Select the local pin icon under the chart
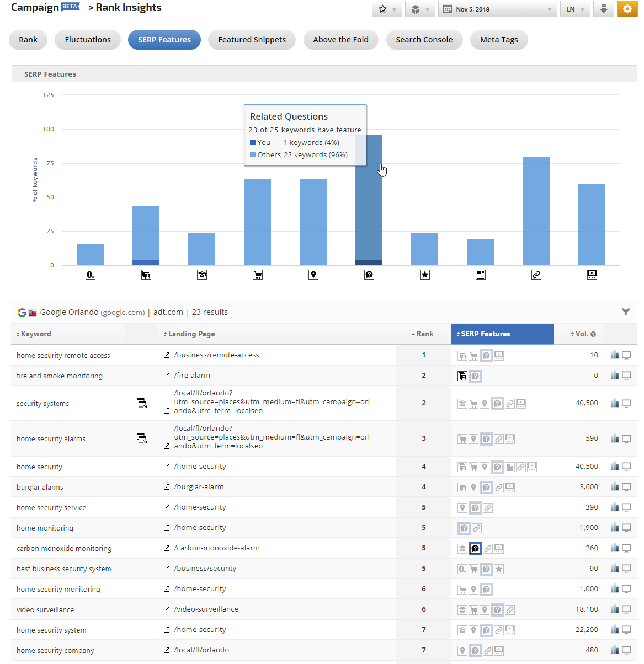 click(313, 275)
